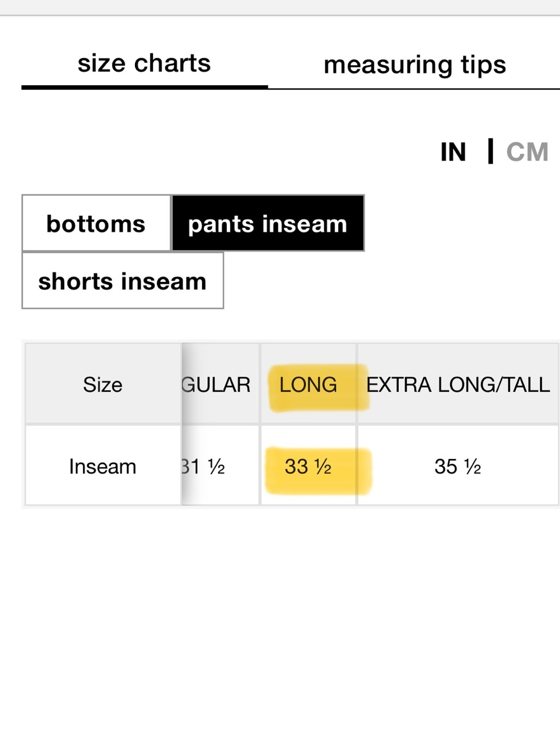Click the thin underline beneath measuring tips
The image size is (560, 747).
point(414,89)
